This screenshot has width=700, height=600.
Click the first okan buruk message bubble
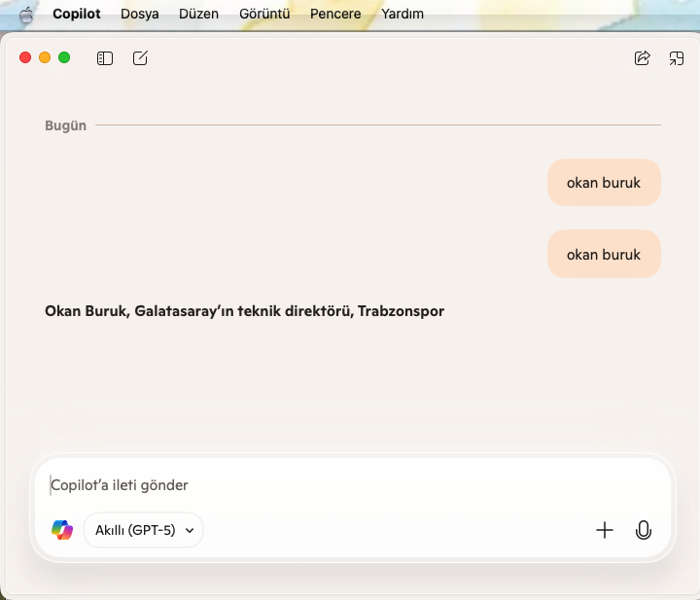(604, 183)
